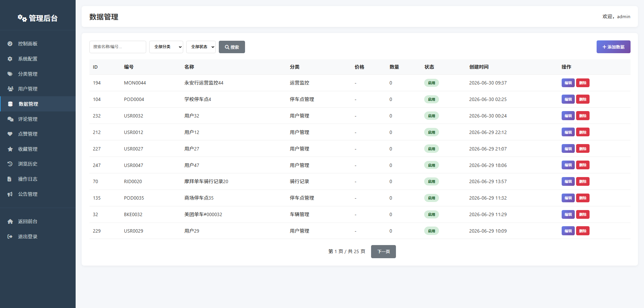Delete row USR0012 用户12
Screen dimensions: 644x308
pos(583,132)
